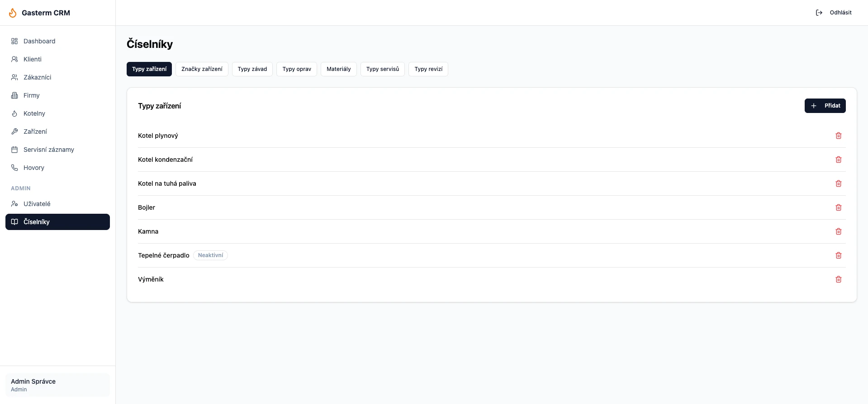Click the Kotel na tuhá paliva text
This screenshot has width=868, height=404.
click(x=167, y=183)
